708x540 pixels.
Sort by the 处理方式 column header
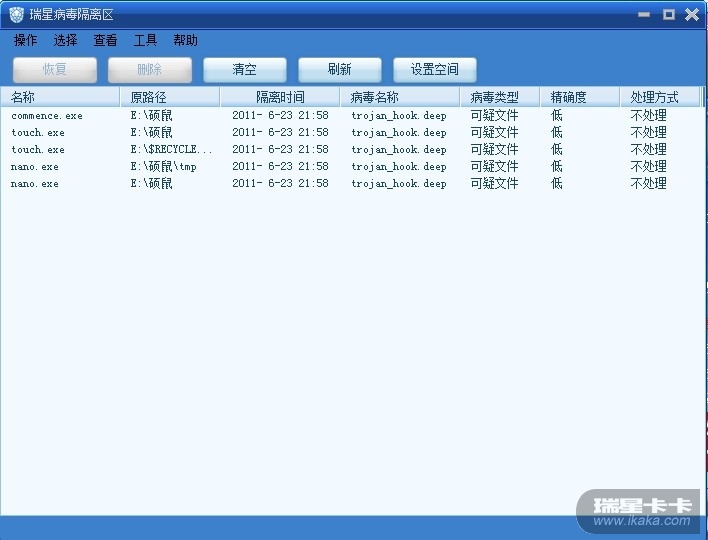pos(660,97)
